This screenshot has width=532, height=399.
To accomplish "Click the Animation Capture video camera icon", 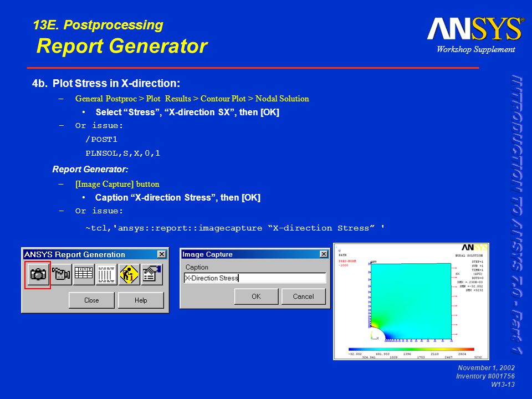I will 61,274.
